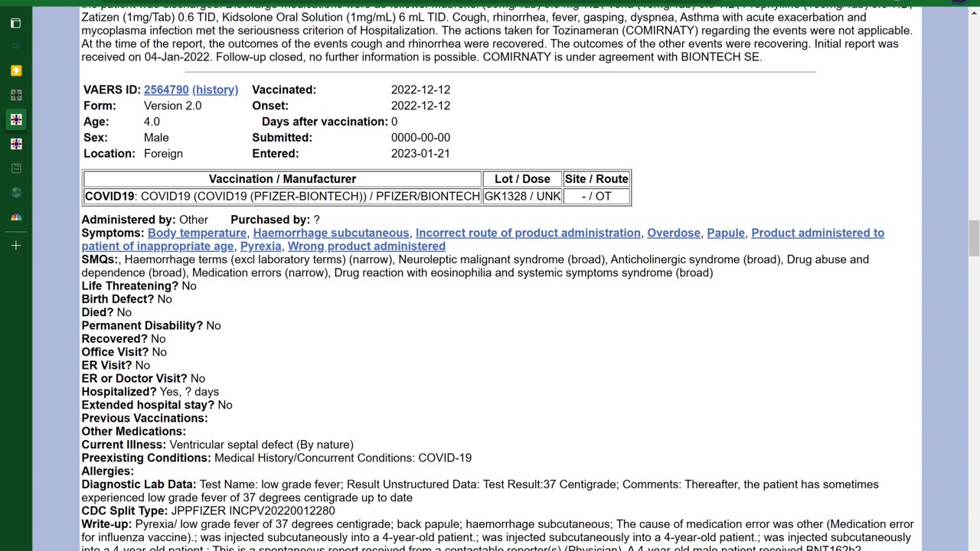Open the tabs panel icon in sidebar

(x=16, y=23)
